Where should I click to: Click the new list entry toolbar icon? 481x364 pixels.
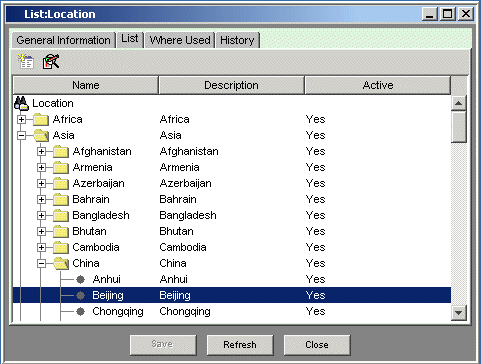tap(26, 61)
